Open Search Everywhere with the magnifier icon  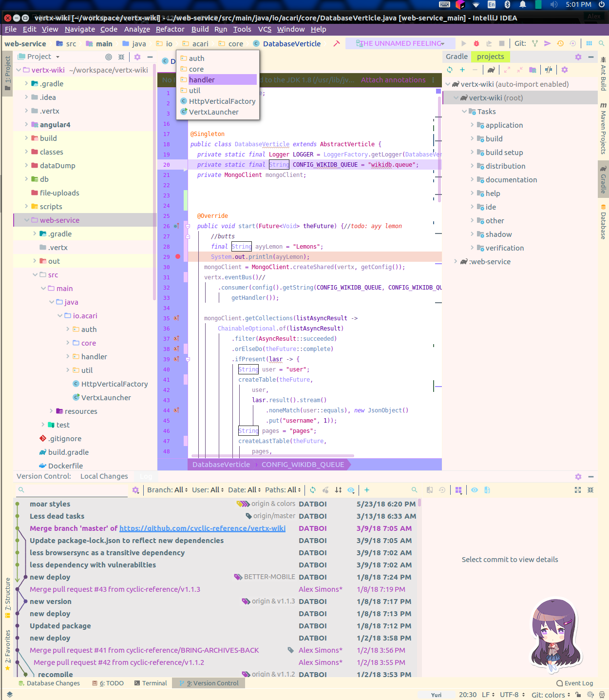point(601,43)
